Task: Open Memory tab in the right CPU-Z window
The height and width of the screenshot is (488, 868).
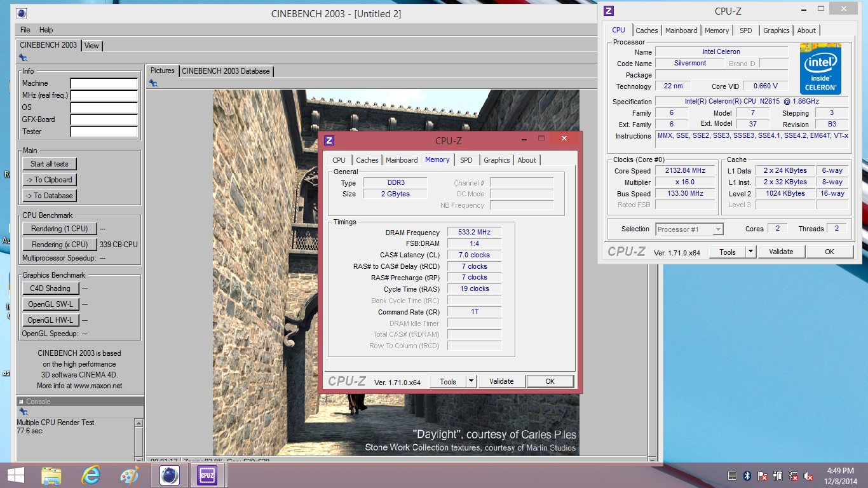Action: click(717, 30)
